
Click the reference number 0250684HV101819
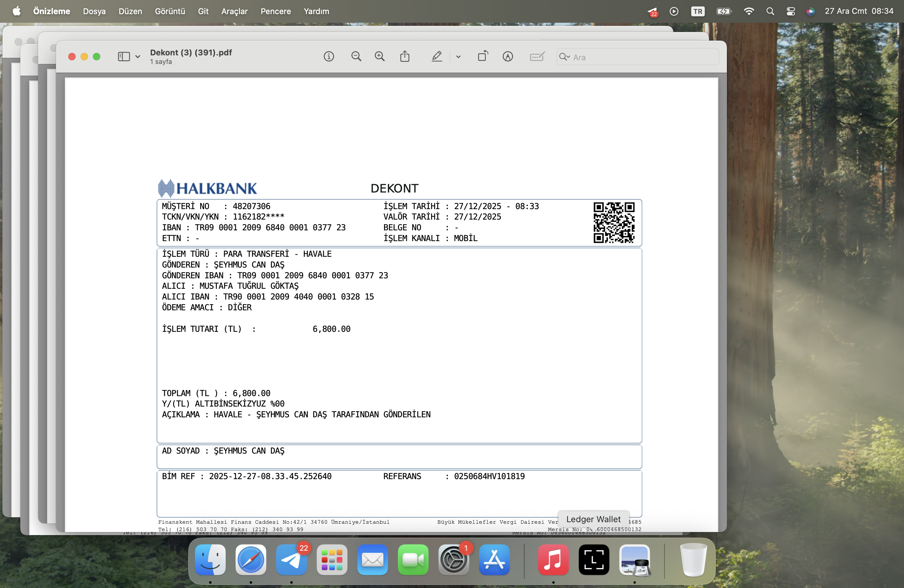click(x=489, y=476)
